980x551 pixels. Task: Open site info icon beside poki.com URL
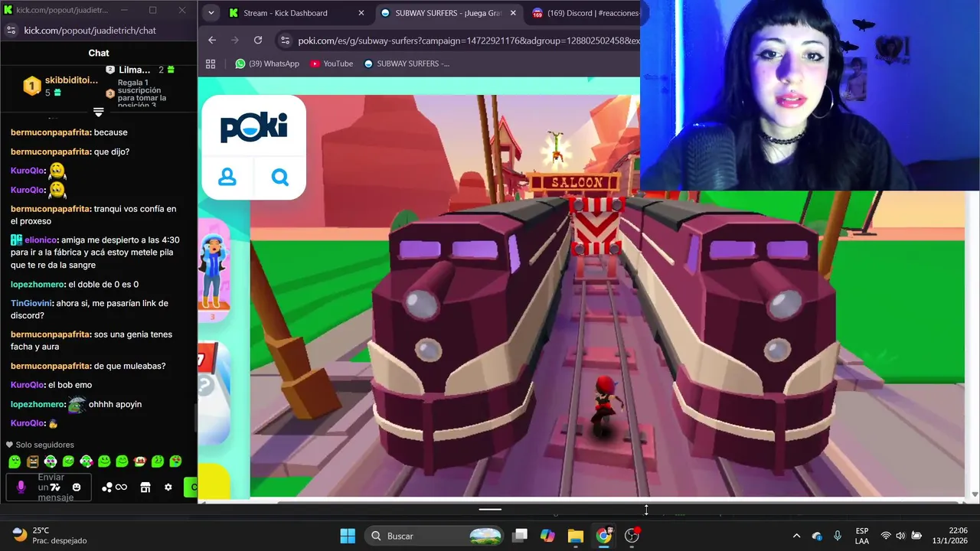(285, 41)
